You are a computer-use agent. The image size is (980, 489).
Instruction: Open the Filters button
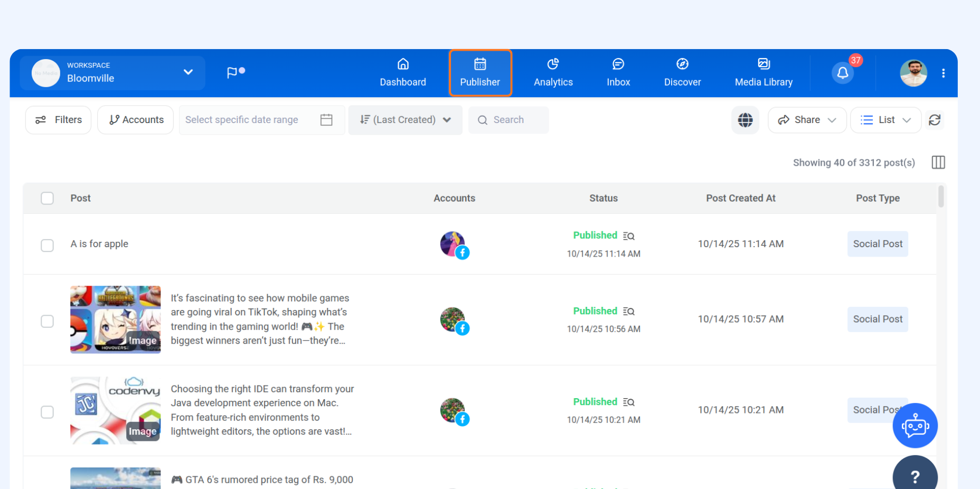(58, 120)
